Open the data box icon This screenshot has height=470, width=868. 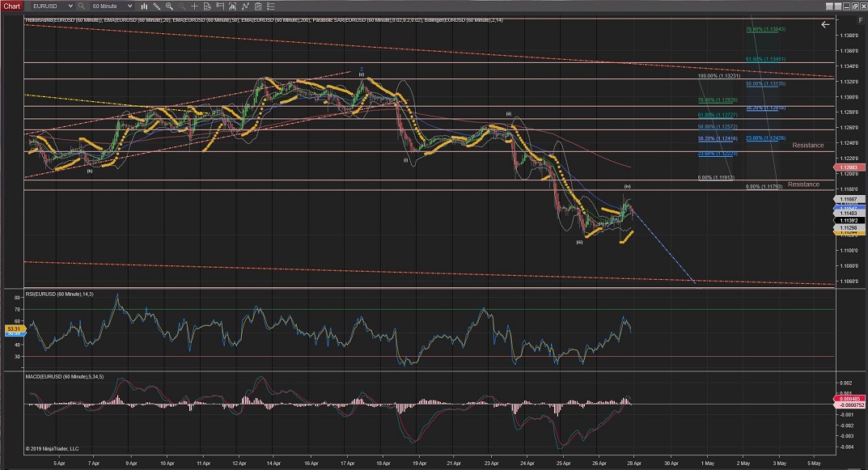[x=207, y=6]
